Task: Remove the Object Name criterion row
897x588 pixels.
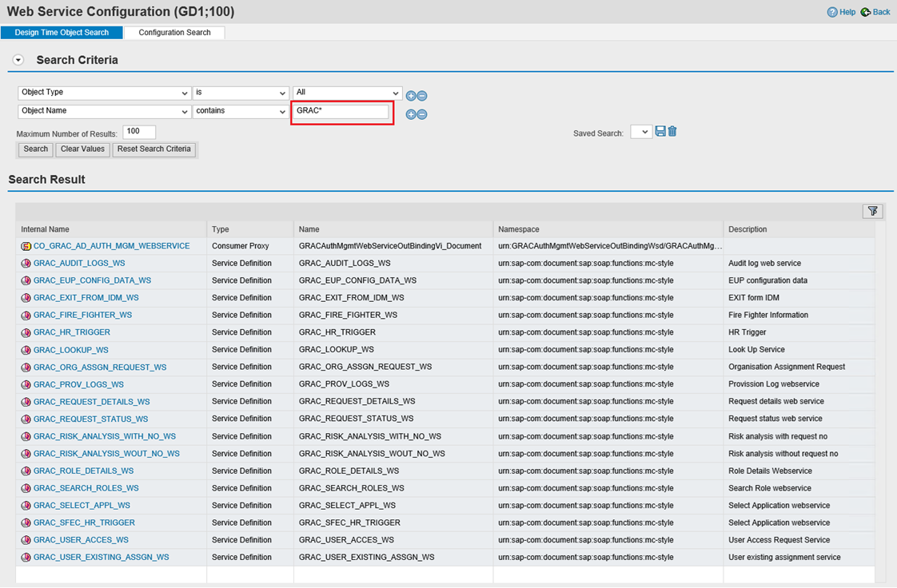Action: click(422, 114)
